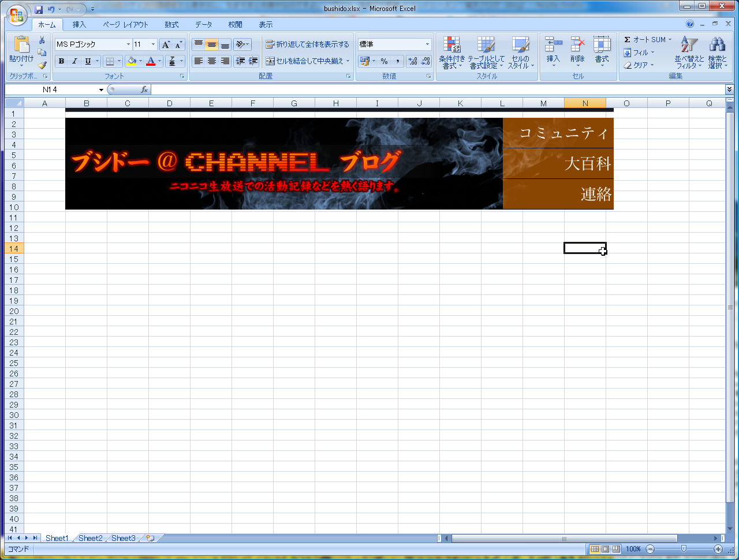
Task: Expand the formula bar
Action: point(729,89)
